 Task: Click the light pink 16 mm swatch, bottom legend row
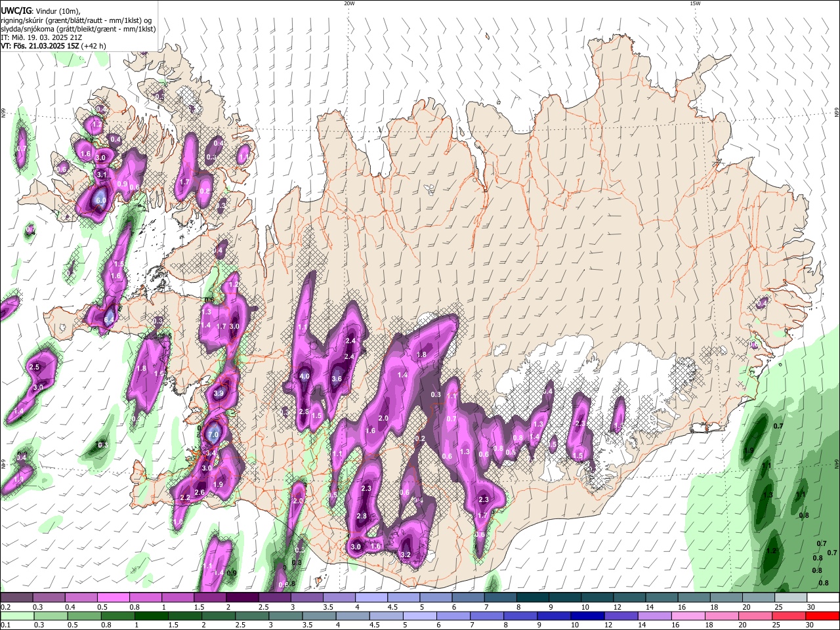point(688,616)
